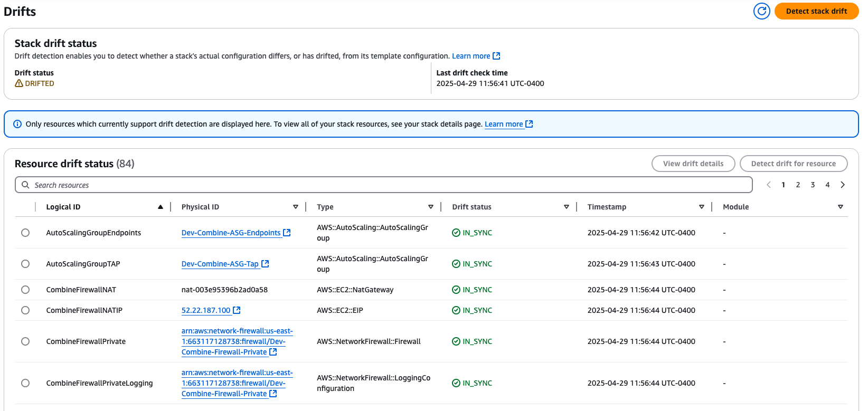This screenshot has height=411, width=868.
Task: Click the Detect stack drift button
Action: click(816, 11)
